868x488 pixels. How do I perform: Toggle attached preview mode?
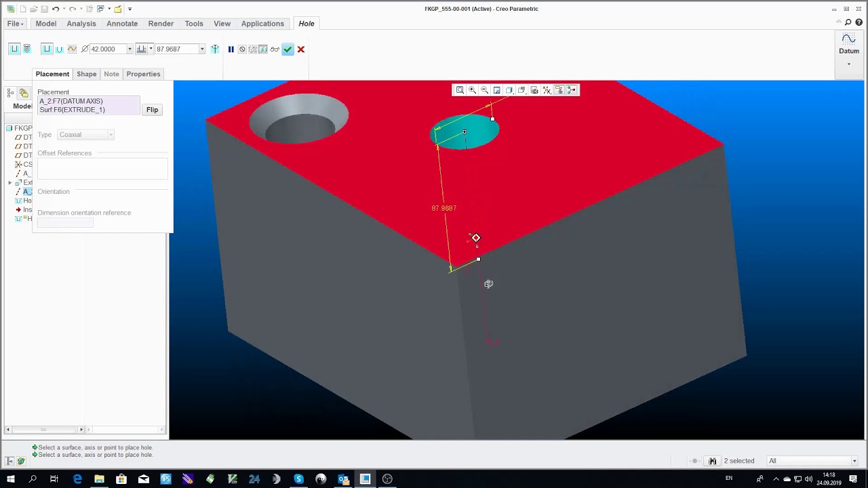click(263, 49)
